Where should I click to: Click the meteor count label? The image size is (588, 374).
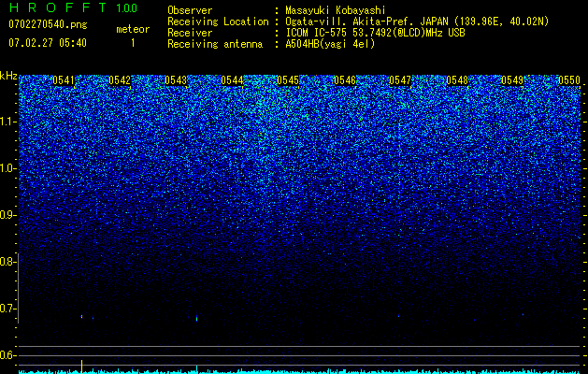coord(133,29)
